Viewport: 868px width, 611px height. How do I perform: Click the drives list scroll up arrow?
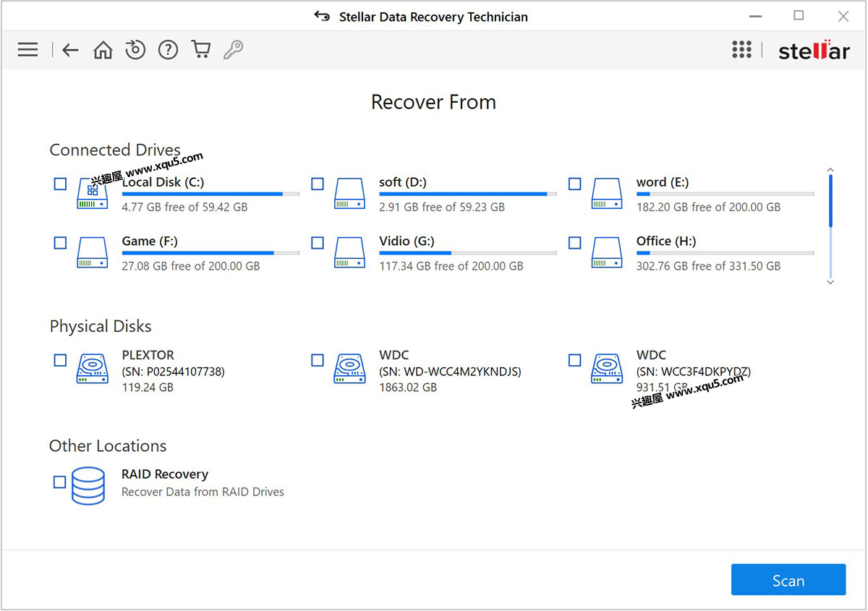[x=830, y=170]
